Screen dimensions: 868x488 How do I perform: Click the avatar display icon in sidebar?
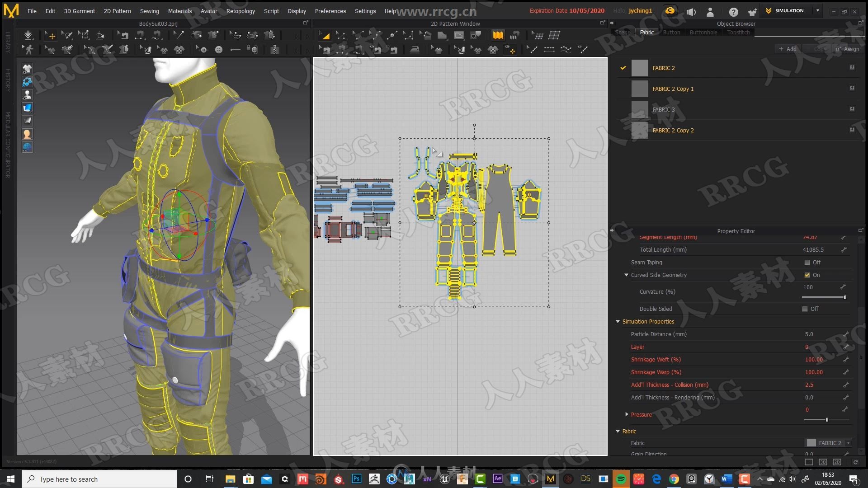tap(27, 95)
